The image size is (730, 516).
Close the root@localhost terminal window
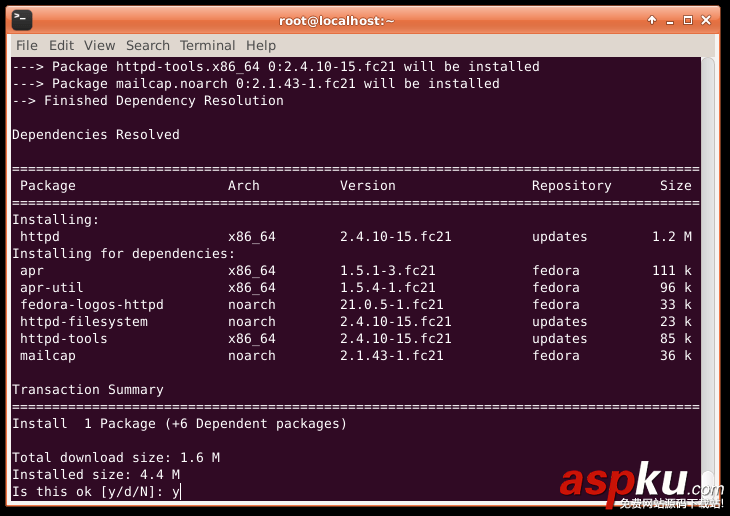(706, 20)
